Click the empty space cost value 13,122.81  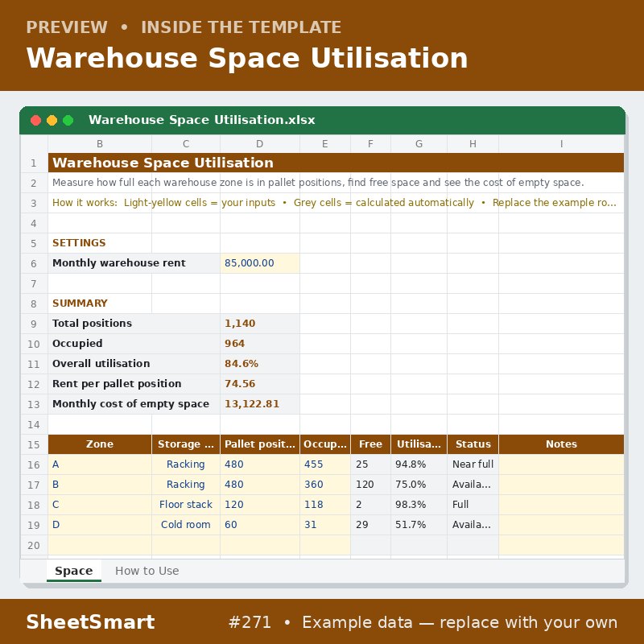[260, 404]
